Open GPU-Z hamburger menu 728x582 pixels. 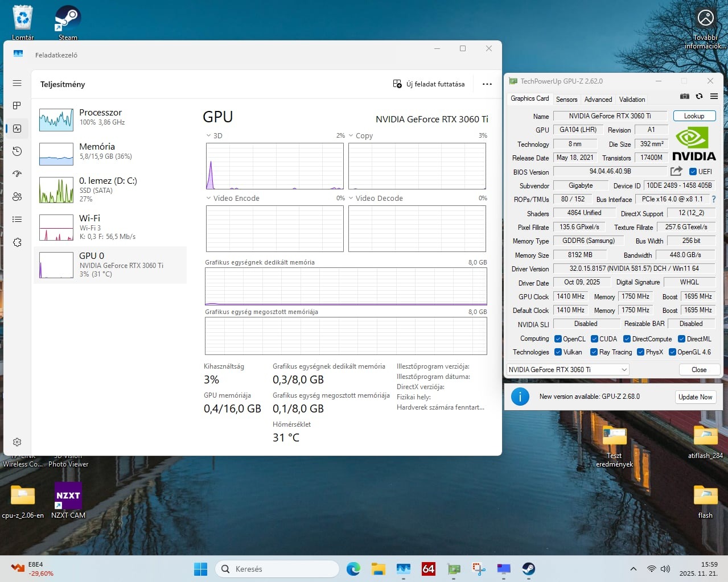coord(714,97)
